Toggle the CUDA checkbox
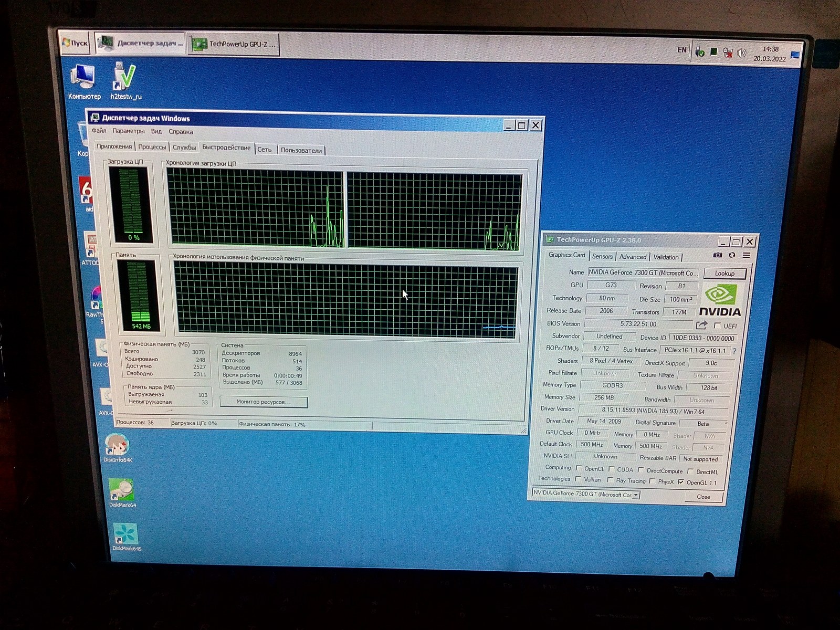This screenshot has height=630, width=840. pos(611,469)
